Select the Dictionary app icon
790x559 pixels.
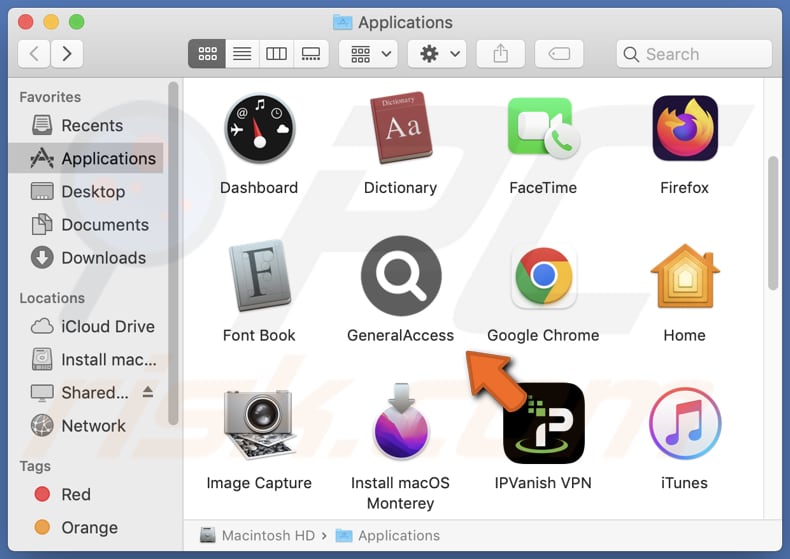(401, 128)
